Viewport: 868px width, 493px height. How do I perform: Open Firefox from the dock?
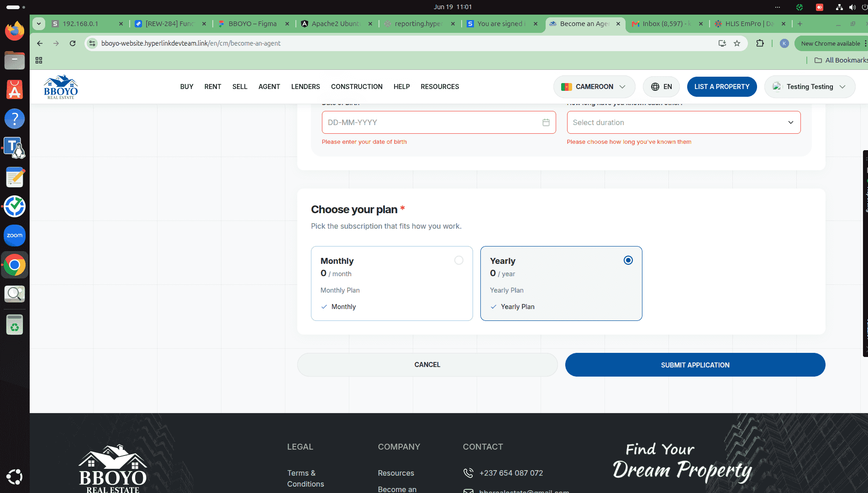click(x=15, y=31)
